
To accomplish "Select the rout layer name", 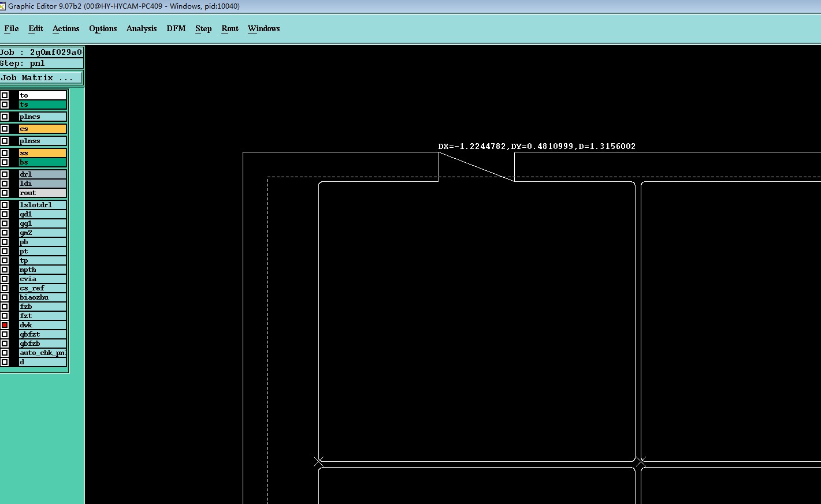I will (43, 193).
